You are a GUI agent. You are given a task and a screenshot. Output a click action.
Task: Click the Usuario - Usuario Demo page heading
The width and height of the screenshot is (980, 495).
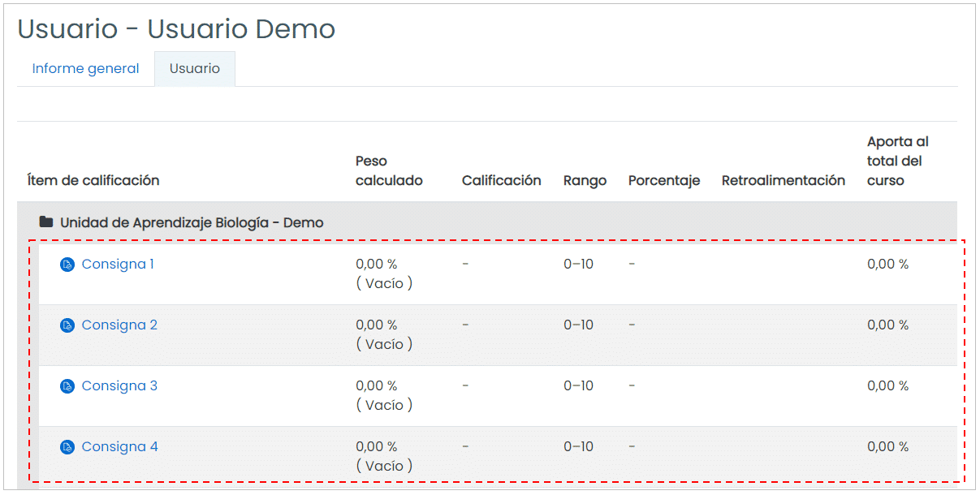click(x=176, y=29)
